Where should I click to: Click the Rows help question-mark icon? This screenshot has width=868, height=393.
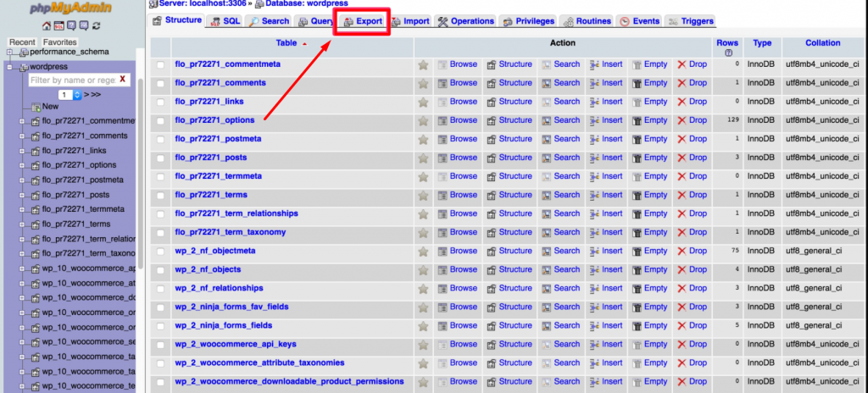pos(728,53)
